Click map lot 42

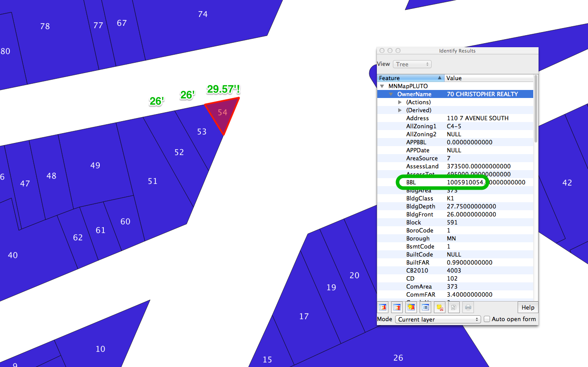[x=567, y=183]
